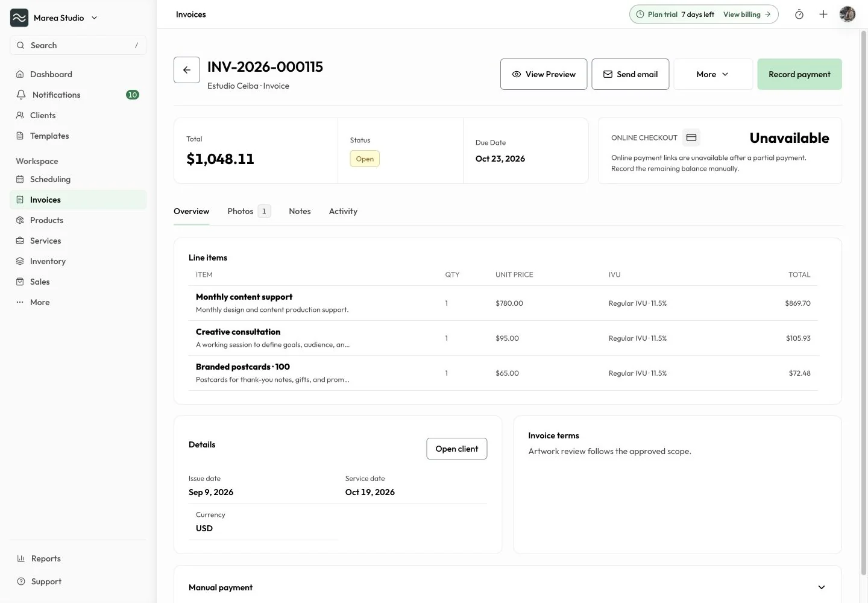Select the Overview tab

(x=191, y=211)
